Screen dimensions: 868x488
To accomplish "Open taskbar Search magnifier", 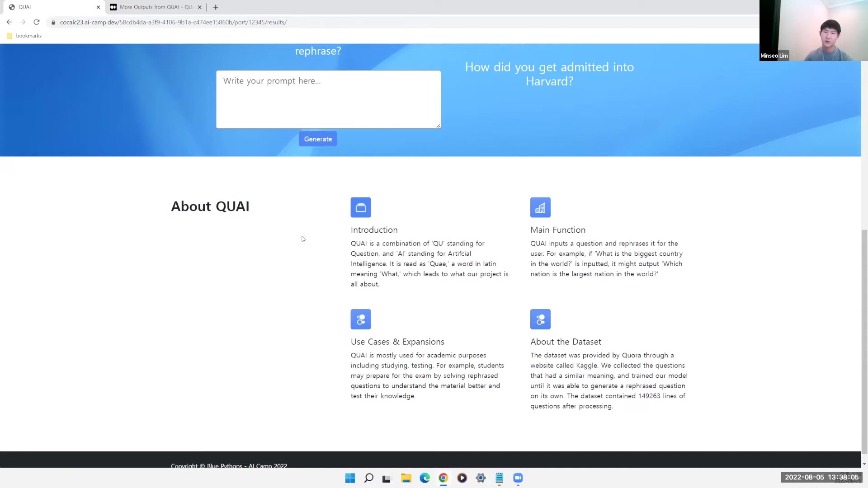I will (x=369, y=478).
